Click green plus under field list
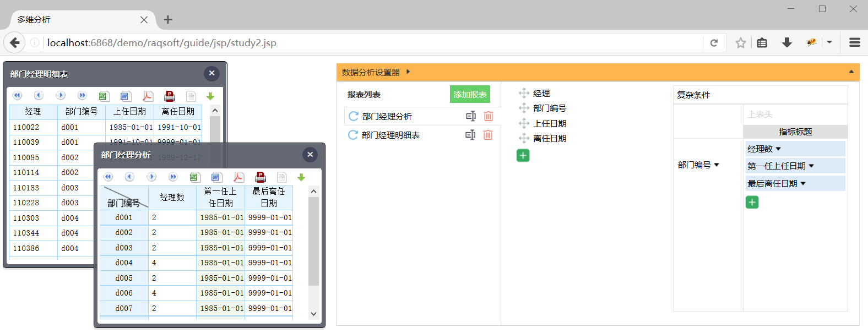868x333 pixels. 523,156
